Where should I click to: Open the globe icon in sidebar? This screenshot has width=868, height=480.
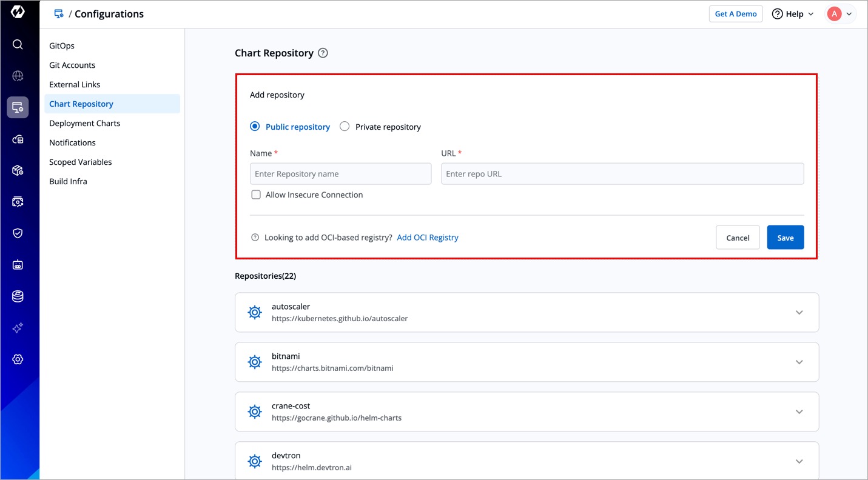(18, 76)
